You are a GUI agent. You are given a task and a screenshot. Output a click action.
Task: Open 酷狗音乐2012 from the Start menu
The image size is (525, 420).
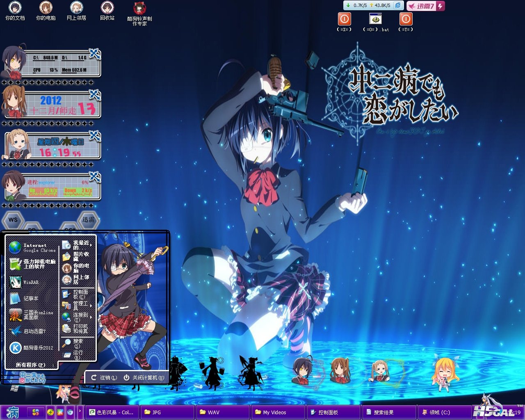click(33, 348)
